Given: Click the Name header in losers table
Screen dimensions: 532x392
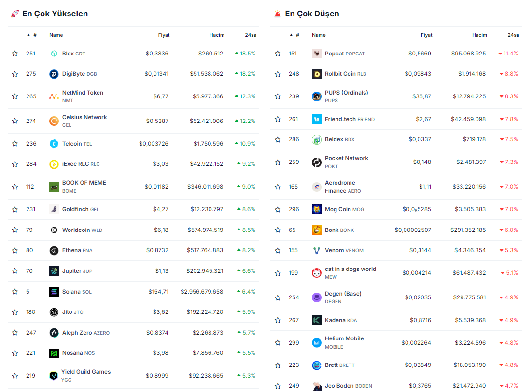Looking at the screenshot, I should tap(319, 35).
